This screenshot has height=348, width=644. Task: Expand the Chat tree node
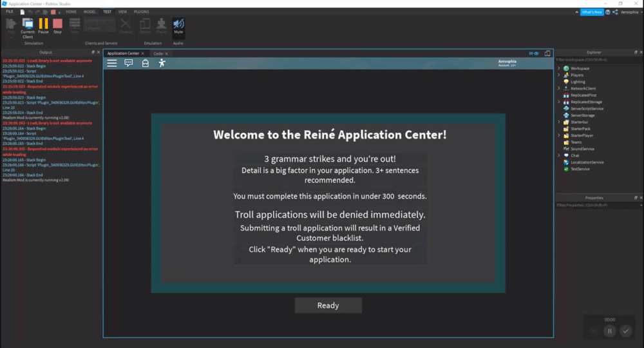(x=558, y=155)
